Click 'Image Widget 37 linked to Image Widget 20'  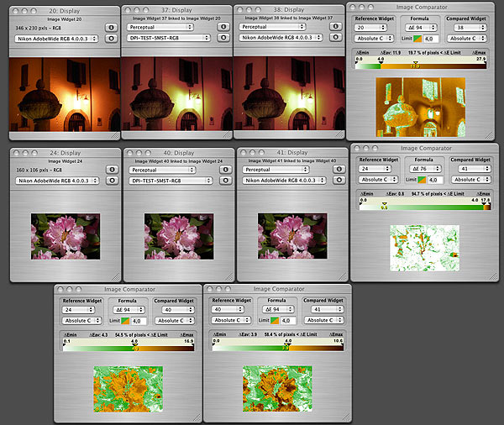[176, 18]
